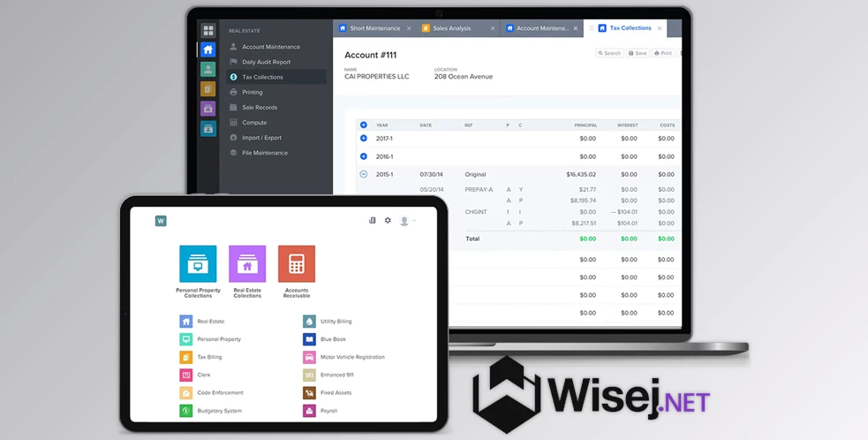868x440 pixels.
Task: Select Daily Audit Report in the sidebar
Action: 265,62
